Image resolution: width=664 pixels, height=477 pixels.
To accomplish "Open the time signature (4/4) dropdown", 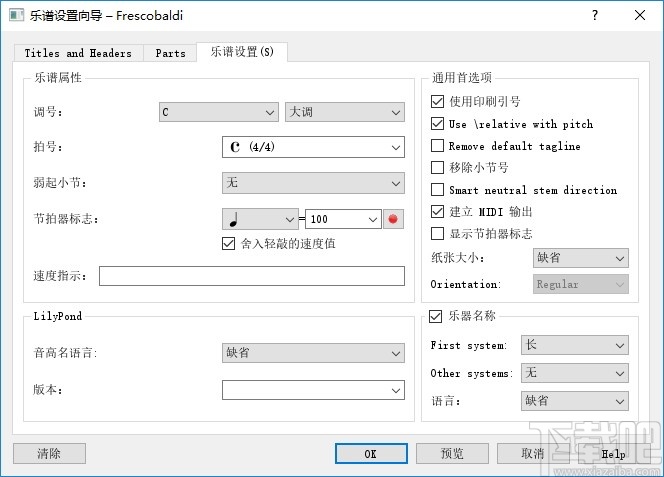I will click(313, 147).
